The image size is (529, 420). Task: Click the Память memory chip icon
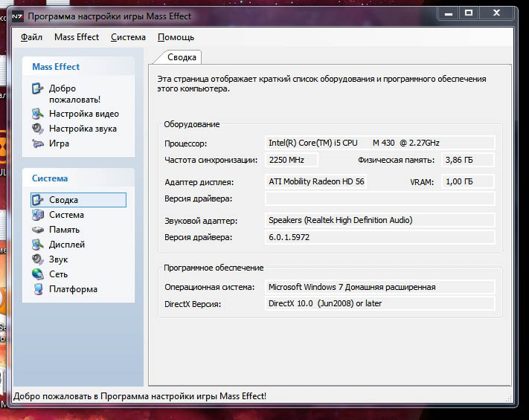coord(37,230)
